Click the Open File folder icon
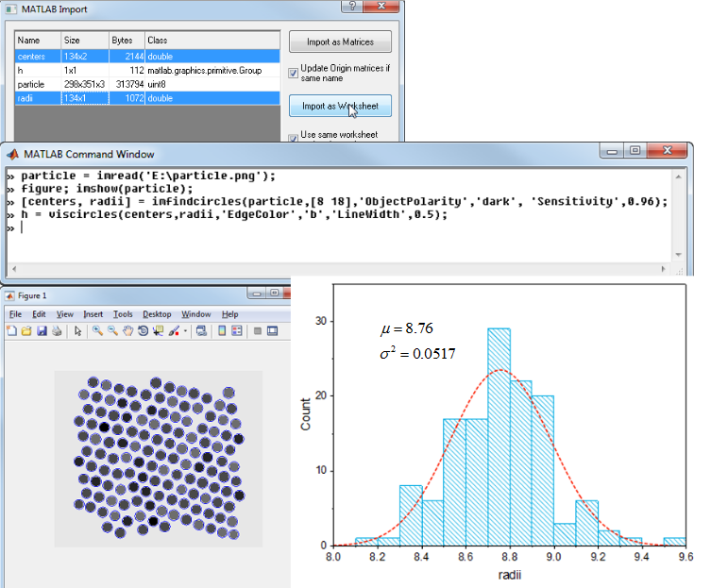Screen dimensions: 711x588 [x=25, y=331]
